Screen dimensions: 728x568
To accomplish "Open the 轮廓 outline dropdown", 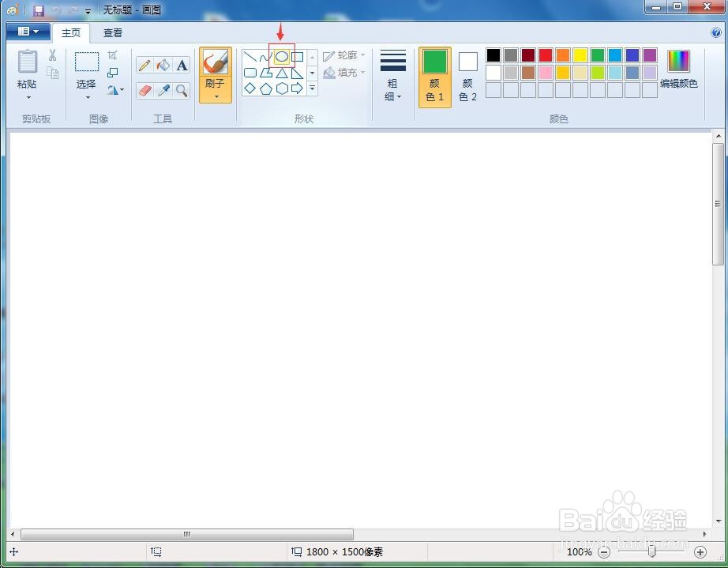I will tap(344, 55).
